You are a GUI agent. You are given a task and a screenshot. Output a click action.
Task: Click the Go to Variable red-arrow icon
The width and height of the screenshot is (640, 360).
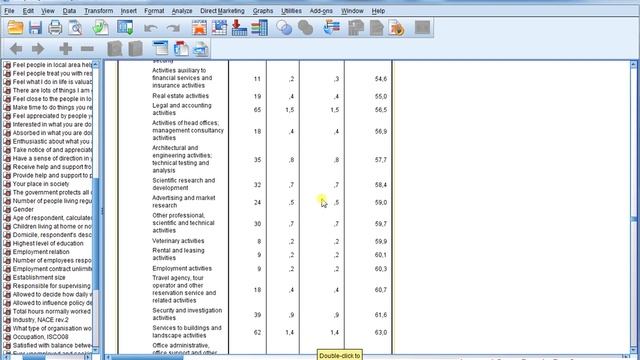click(239, 28)
